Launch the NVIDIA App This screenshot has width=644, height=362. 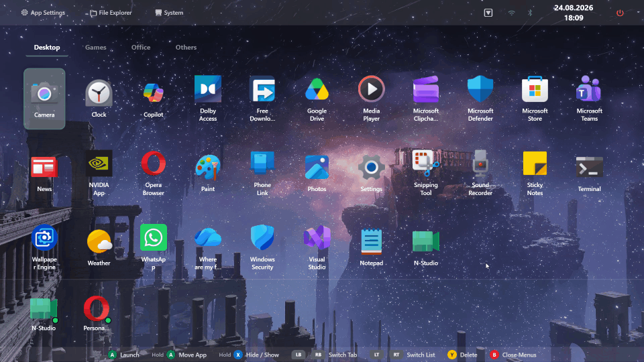tap(99, 173)
